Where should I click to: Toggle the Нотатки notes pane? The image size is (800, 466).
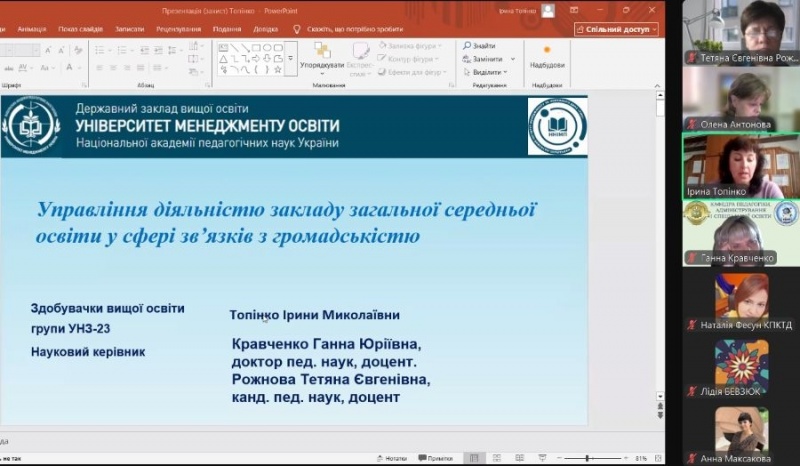tap(392, 458)
